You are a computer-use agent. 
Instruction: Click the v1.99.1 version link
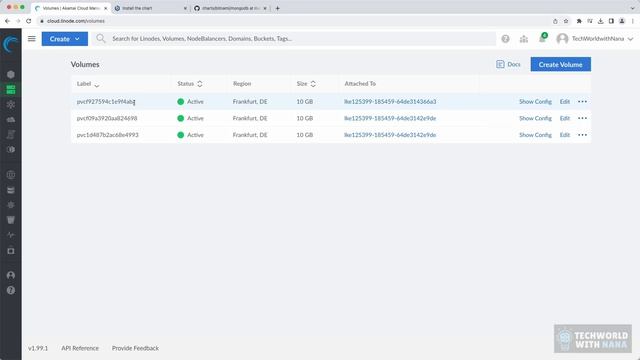(38, 348)
